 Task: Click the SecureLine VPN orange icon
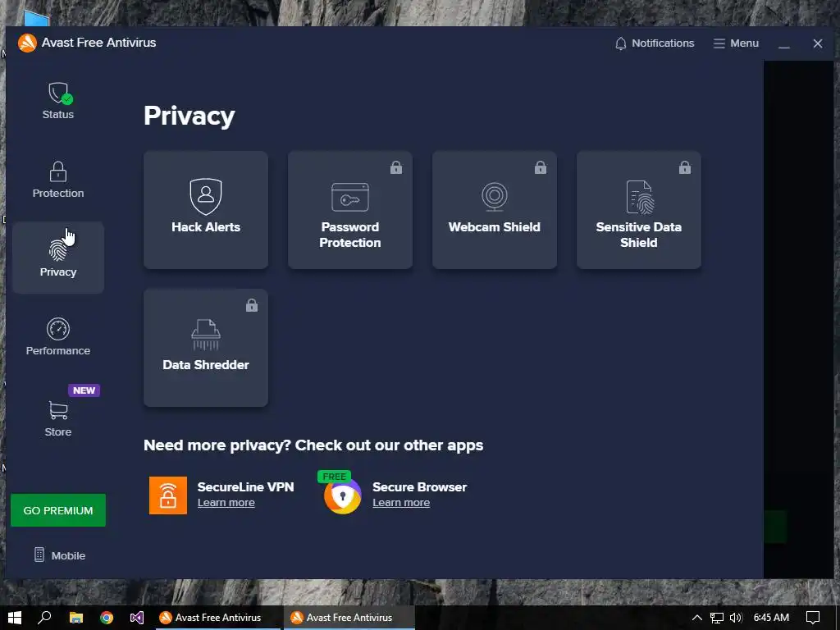168,495
